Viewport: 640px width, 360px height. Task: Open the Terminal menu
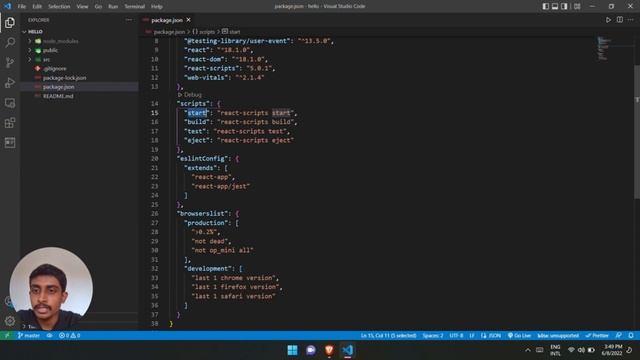(135, 6)
